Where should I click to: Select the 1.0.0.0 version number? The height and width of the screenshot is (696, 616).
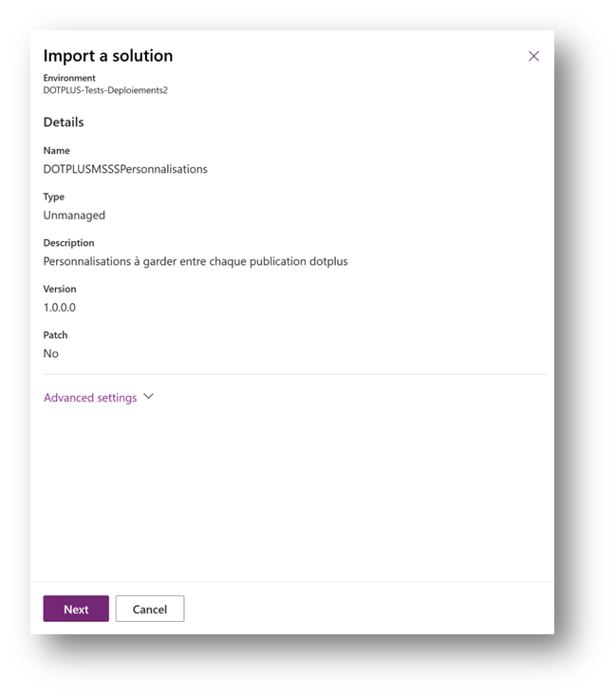point(60,308)
